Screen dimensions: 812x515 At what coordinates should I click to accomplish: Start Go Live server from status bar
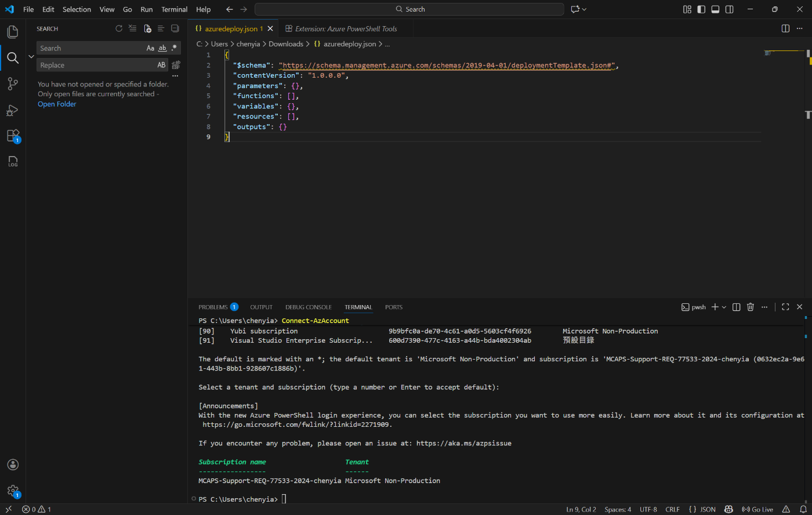coord(757,509)
